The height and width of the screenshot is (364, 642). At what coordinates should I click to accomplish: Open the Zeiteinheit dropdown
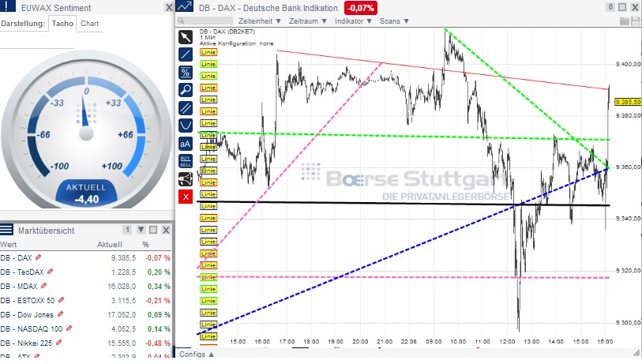point(260,21)
